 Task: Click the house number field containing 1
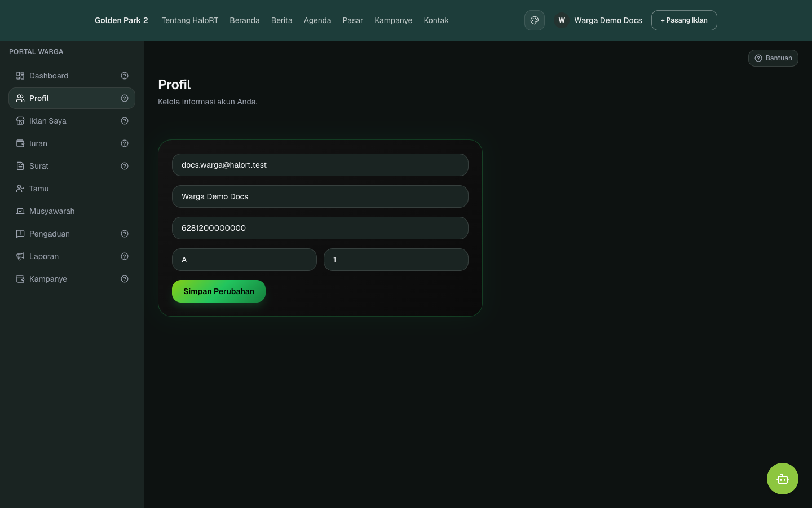click(396, 260)
